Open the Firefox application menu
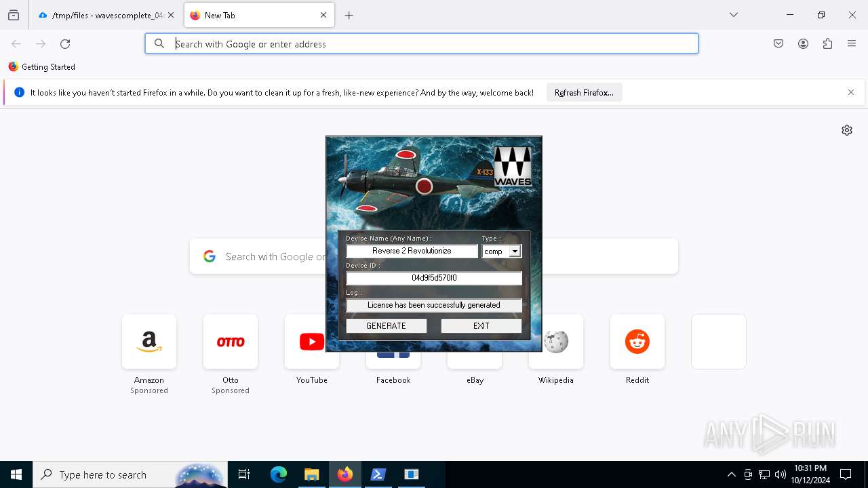 click(x=852, y=44)
